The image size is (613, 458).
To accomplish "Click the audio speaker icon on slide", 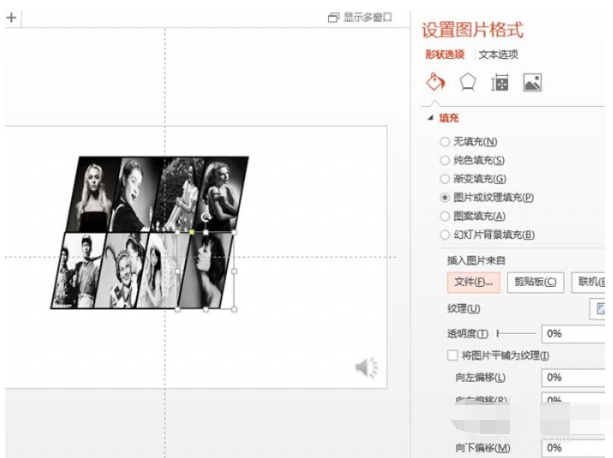I will point(366,367).
